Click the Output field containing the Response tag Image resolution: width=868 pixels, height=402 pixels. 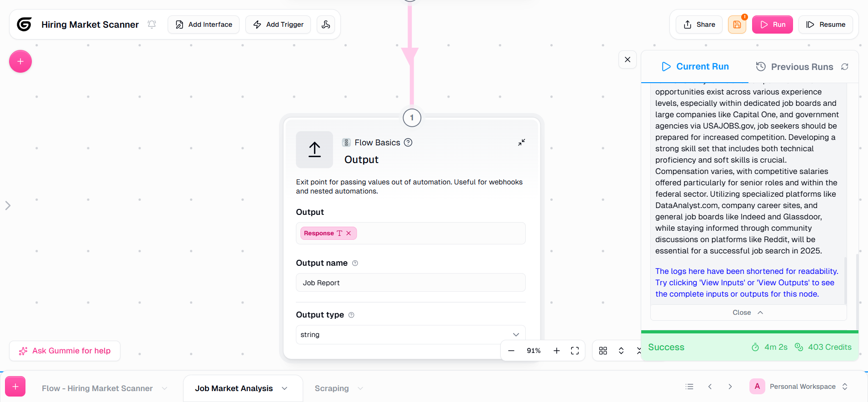pos(411,233)
